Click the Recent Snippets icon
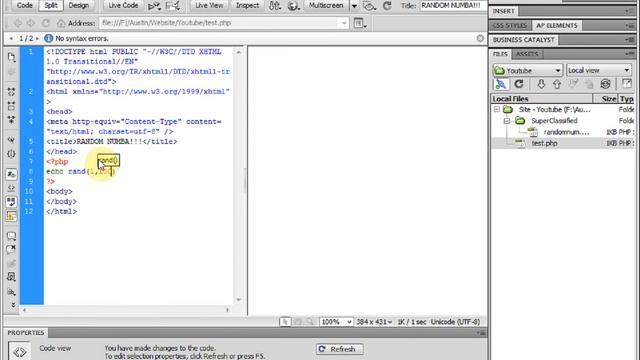Viewport: 640px width, 360px height. pos(11,277)
